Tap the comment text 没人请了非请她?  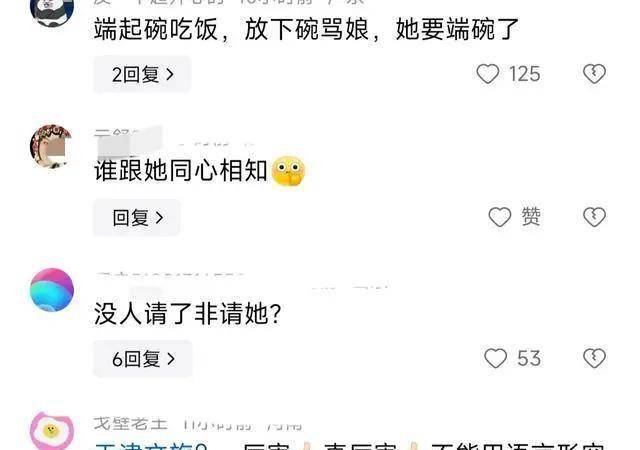(x=188, y=314)
